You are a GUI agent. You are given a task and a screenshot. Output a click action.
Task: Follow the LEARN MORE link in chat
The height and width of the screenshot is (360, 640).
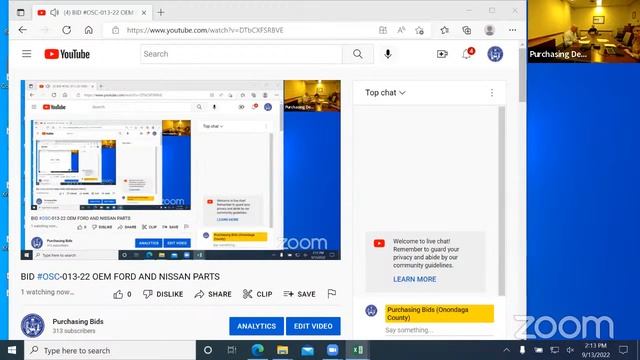[x=414, y=279]
